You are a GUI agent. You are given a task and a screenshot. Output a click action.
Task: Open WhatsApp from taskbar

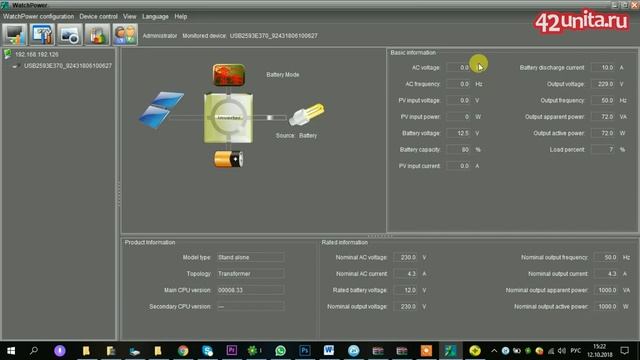[x=280, y=351]
